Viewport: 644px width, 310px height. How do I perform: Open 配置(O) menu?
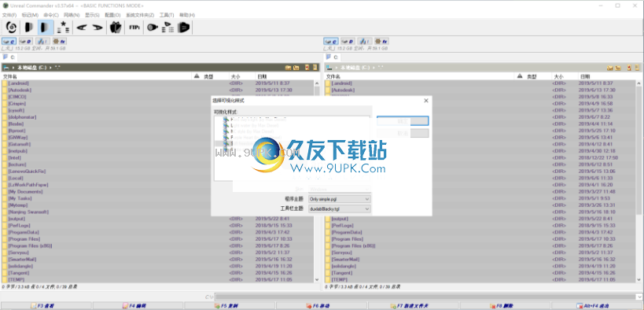pos(112,15)
